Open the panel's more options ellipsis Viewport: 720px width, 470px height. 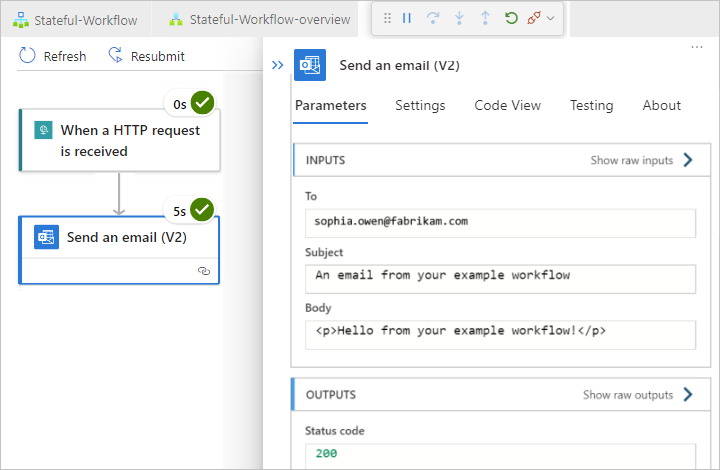click(x=697, y=47)
